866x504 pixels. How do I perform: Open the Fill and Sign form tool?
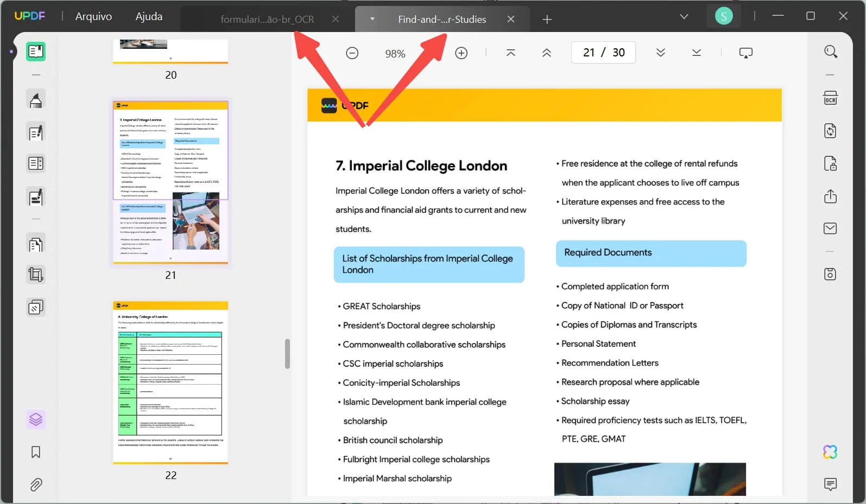[x=36, y=197]
